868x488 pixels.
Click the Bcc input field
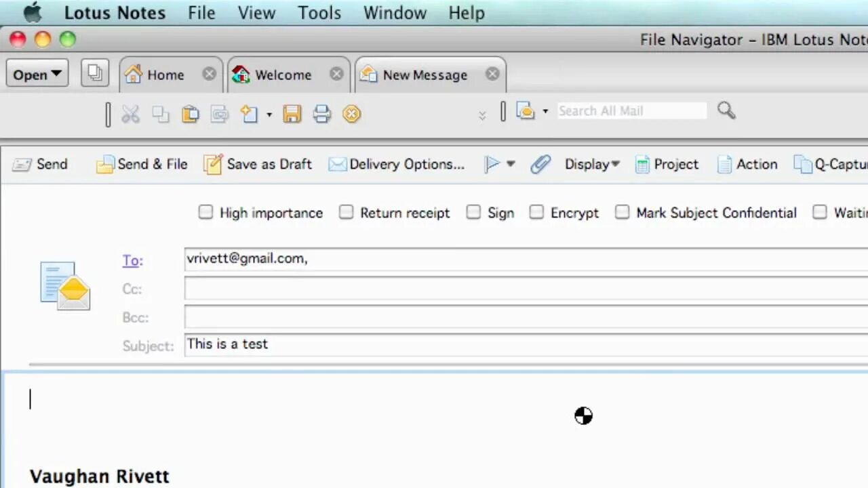(x=526, y=317)
